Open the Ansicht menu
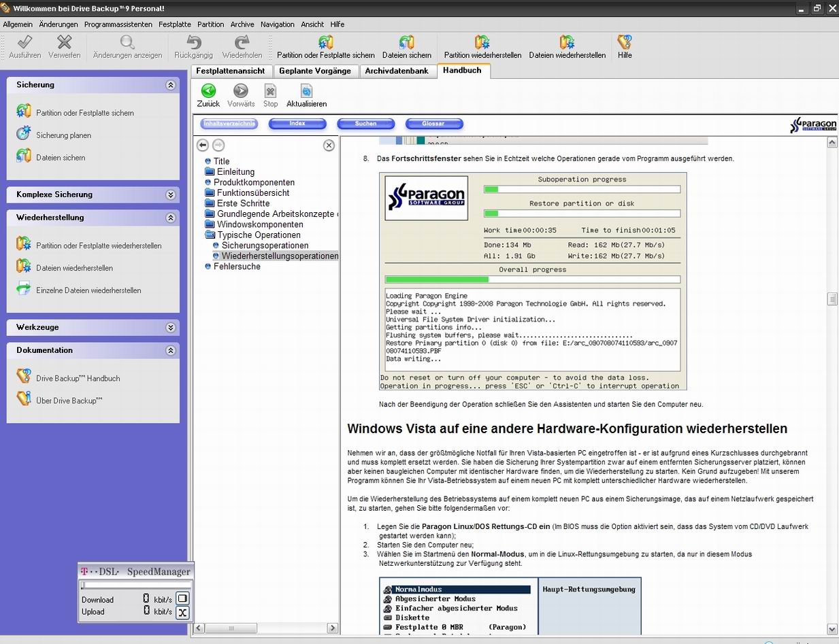Screen dimensions: 839x644 tap(312, 24)
